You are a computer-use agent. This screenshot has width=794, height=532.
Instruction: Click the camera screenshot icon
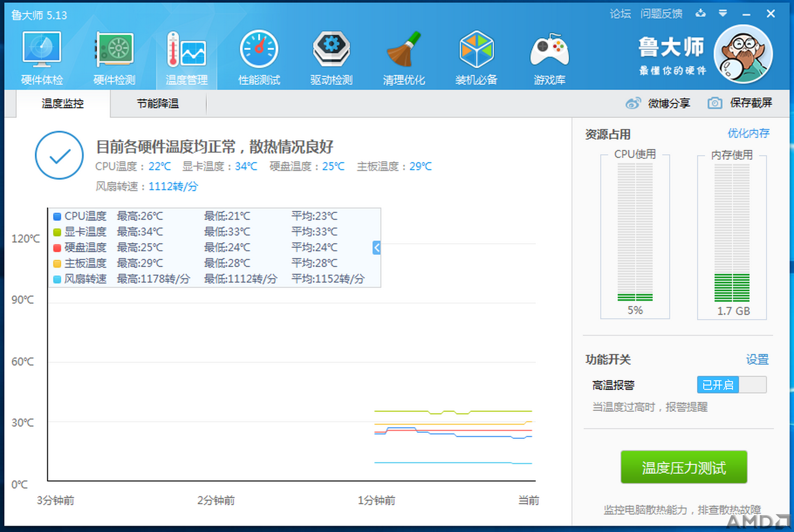[x=715, y=103]
